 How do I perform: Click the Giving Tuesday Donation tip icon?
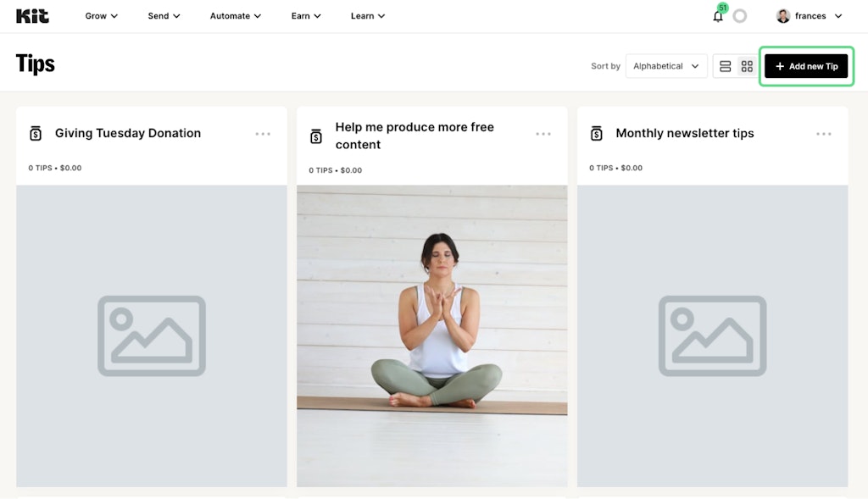coord(36,134)
